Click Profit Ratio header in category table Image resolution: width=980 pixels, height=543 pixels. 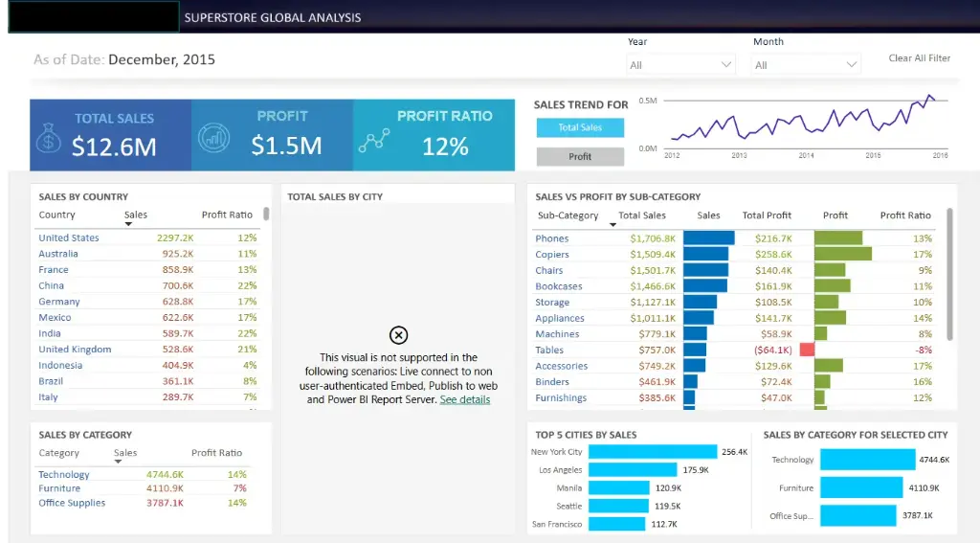(216, 452)
